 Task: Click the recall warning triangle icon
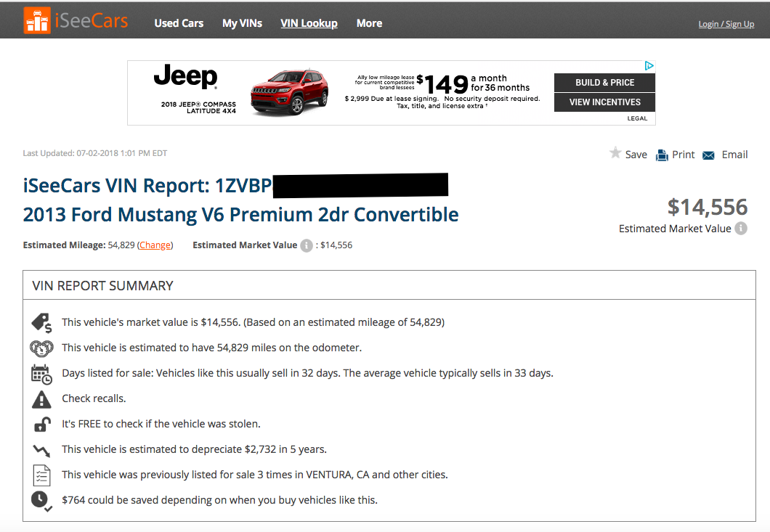tap(41, 399)
